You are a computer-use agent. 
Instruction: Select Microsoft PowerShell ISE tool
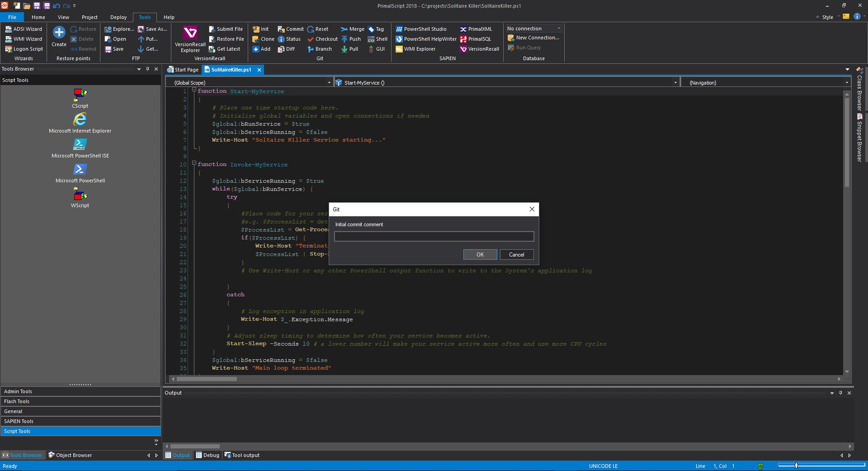pyautogui.click(x=80, y=148)
